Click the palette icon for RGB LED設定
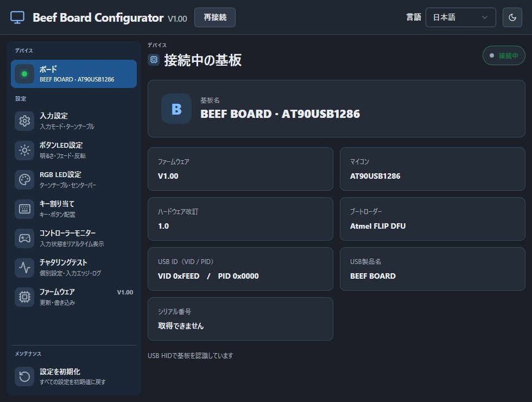Viewport: 532px width, 402px height. coord(24,180)
